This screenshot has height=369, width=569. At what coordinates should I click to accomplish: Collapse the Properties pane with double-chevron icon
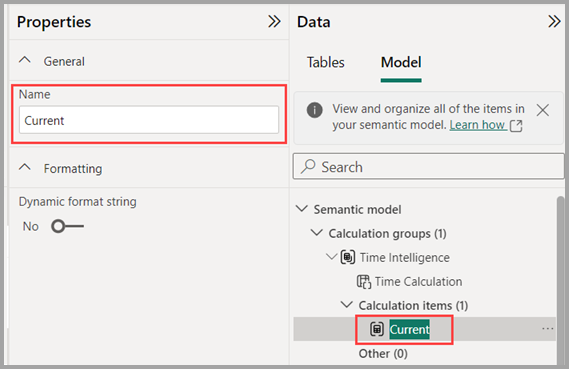pos(274,22)
